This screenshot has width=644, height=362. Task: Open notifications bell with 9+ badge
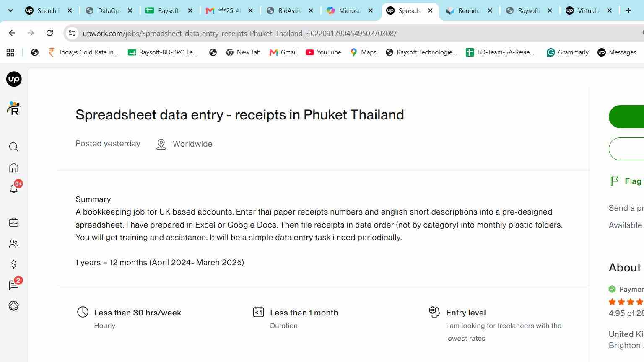point(14,188)
